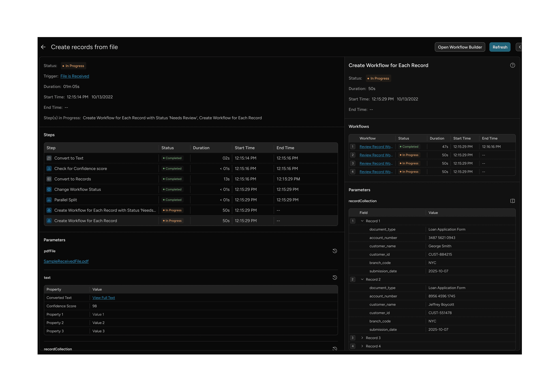The width and height of the screenshot is (559, 392).
Task: Click the Parallel Split step icon
Action: [x=49, y=200]
